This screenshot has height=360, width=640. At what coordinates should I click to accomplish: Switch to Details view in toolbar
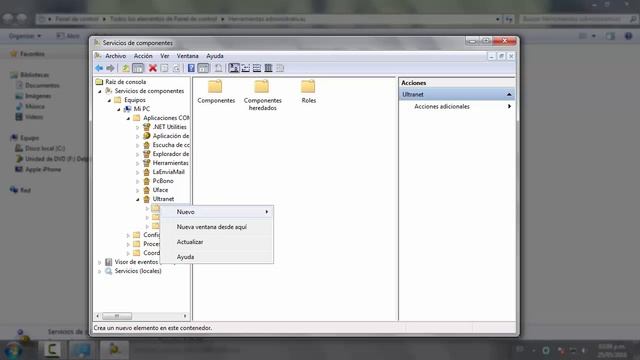268,68
